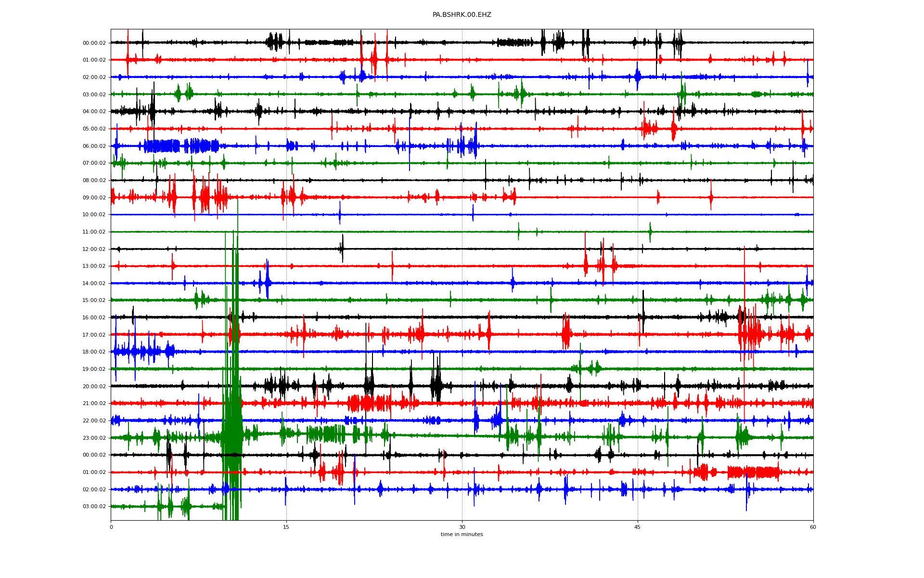Viewport: 924px width, 578px height.
Task: Click the 11:00:02 row time label
Action: click(94, 232)
